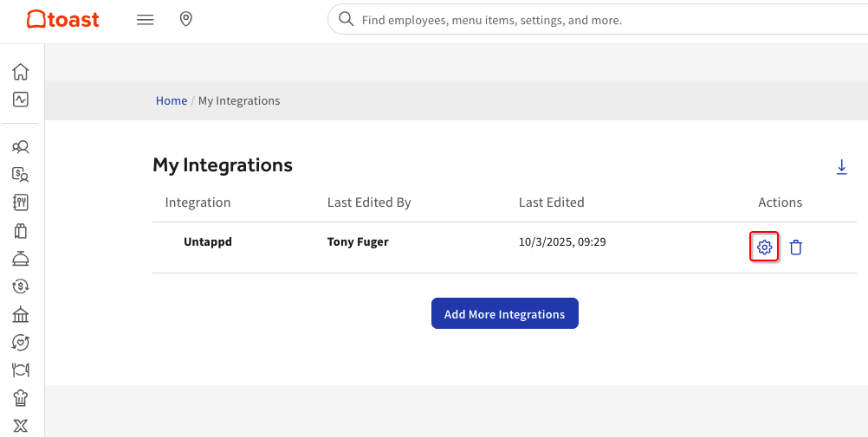Open the activity chart sidebar icon
Image resolution: width=868 pixels, height=437 pixels.
pyautogui.click(x=21, y=100)
